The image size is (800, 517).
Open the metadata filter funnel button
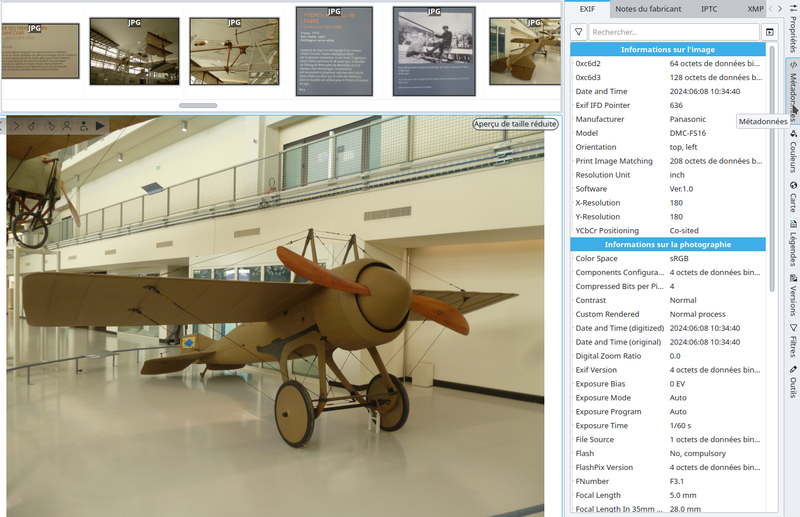point(578,32)
